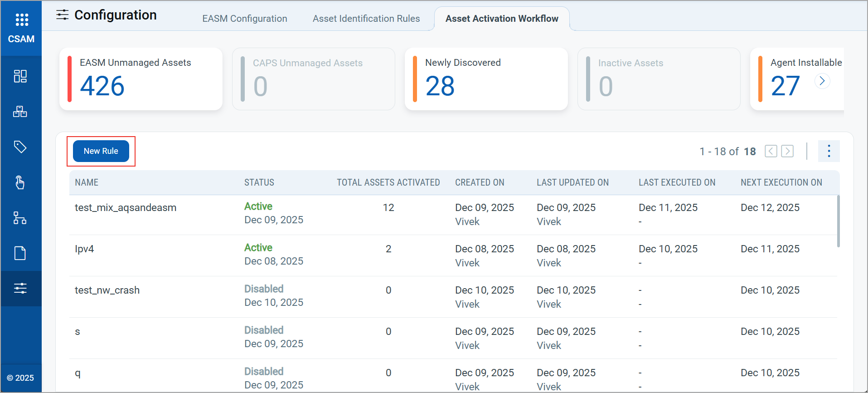Screen dimensions: 868x393
Task: Open the hierarchy network icon in sidebar
Action: 20,218
